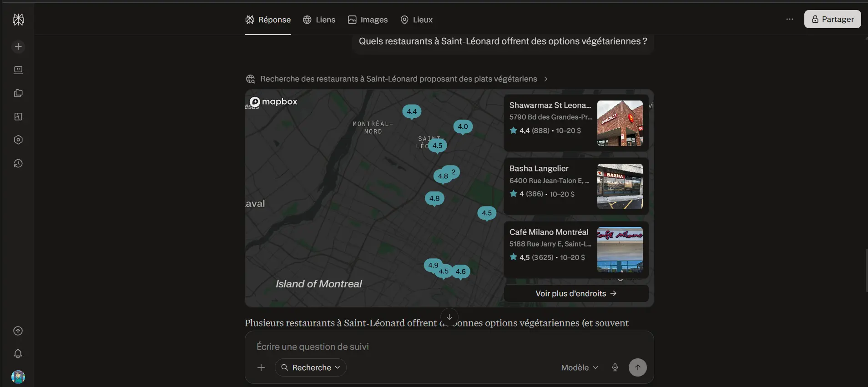Select the 4.5 marker near Saint-Léonard label
The image size is (868, 387).
(x=437, y=146)
